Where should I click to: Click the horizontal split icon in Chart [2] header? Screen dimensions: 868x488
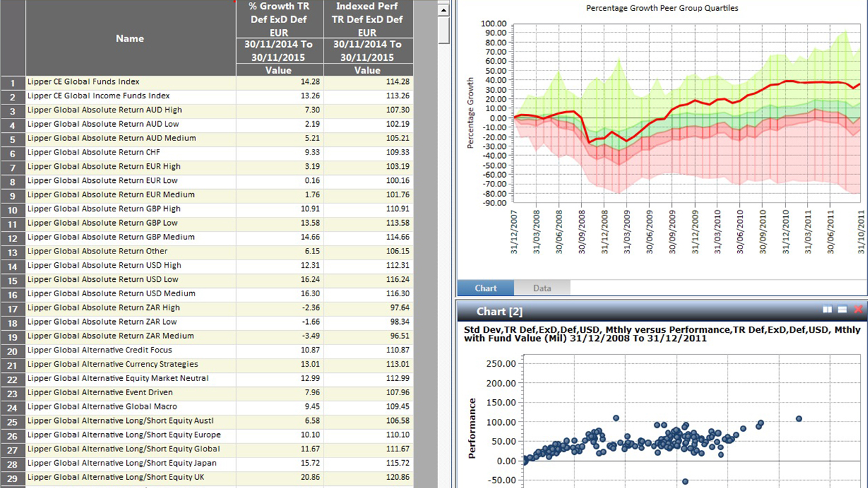(842, 310)
